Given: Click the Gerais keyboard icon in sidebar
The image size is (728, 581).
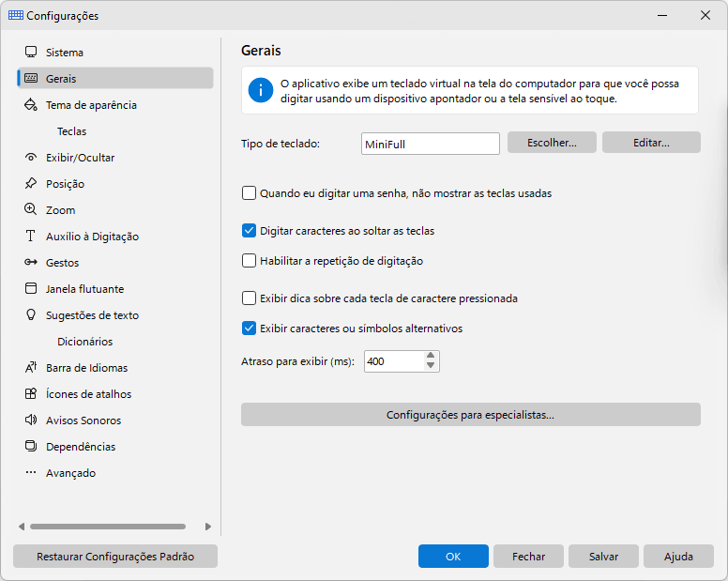Looking at the screenshot, I should 31,78.
